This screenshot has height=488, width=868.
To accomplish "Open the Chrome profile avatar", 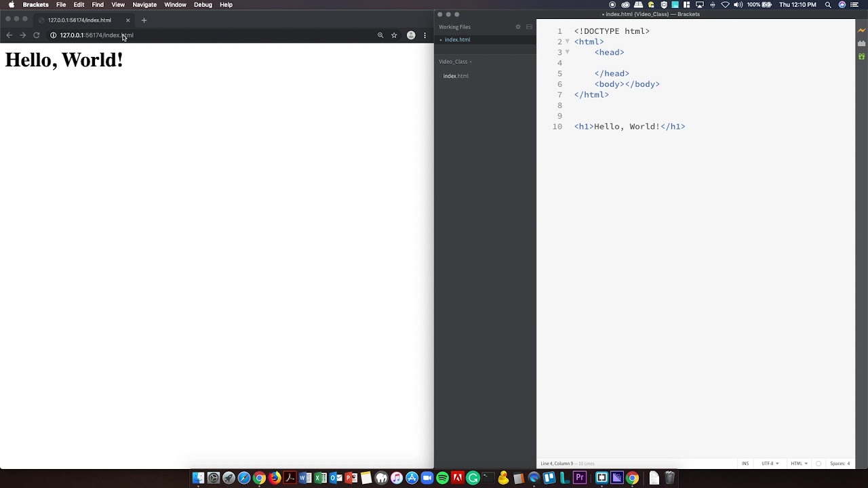I will click(x=411, y=35).
